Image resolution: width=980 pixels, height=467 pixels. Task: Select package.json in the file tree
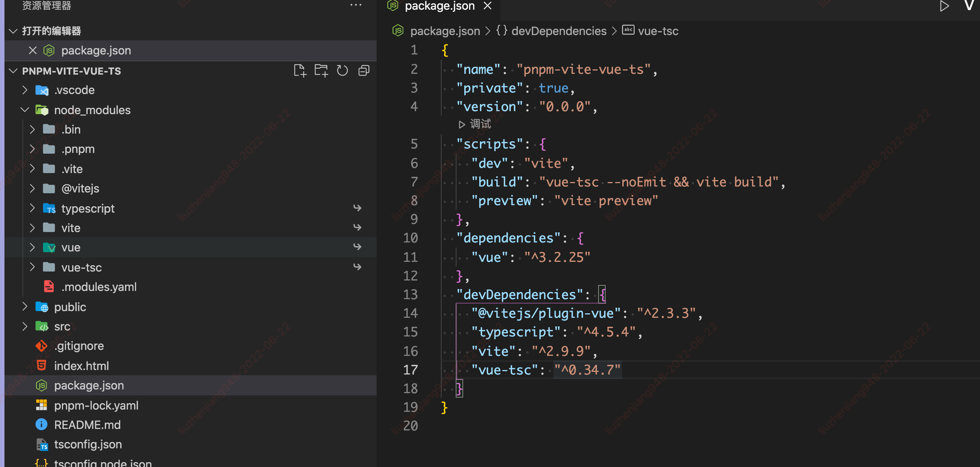191,385
